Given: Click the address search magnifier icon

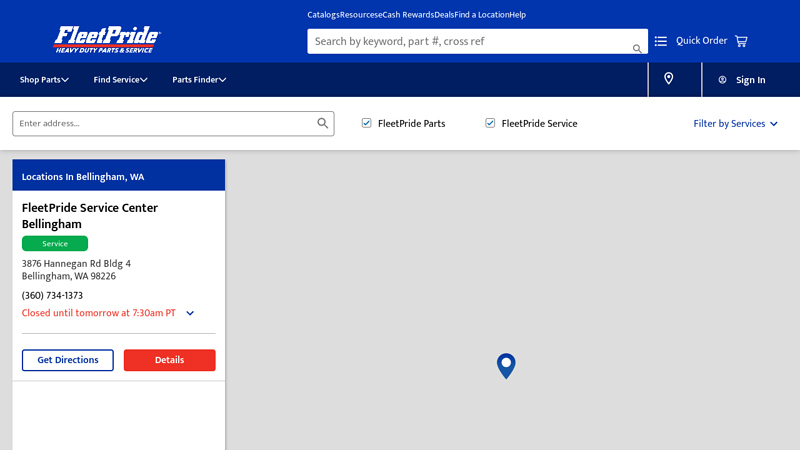Looking at the screenshot, I should (323, 123).
